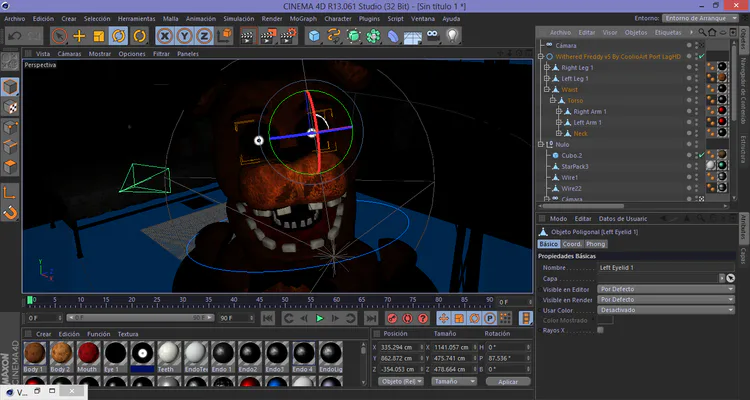Viewport: 750px width, 400px height.
Task: Select the Scale tool
Action: pos(99,36)
